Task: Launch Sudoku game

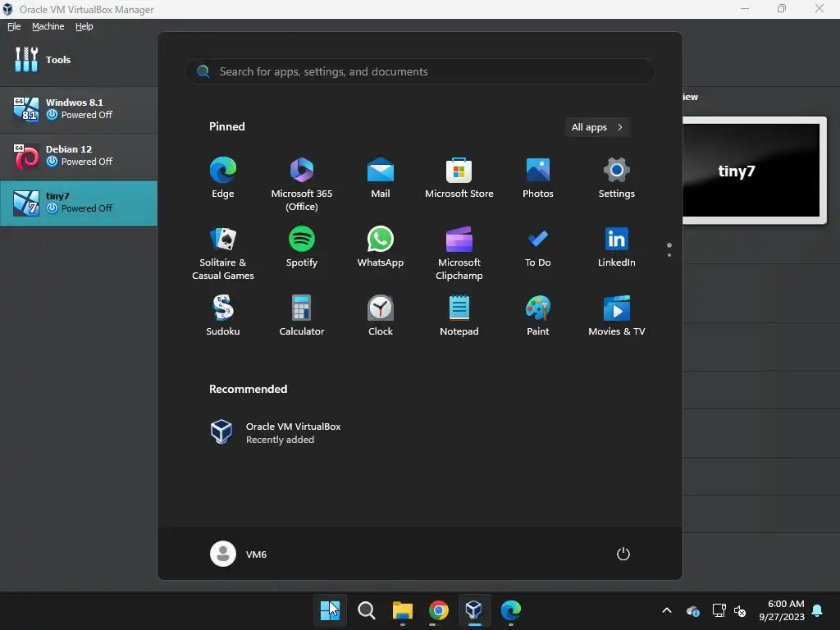Action: (x=223, y=316)
